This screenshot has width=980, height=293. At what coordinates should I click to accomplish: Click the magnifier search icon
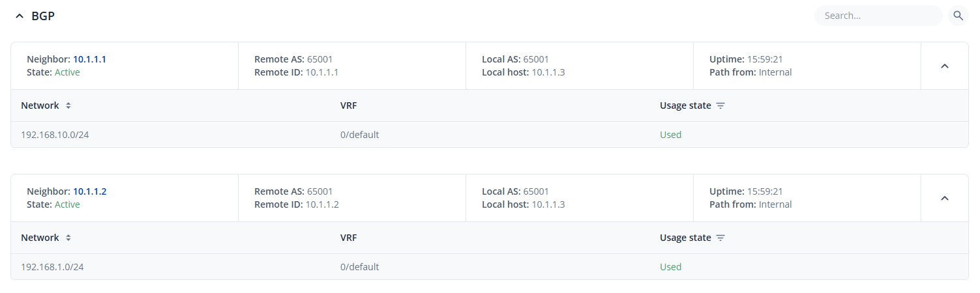[x=958, y=16]
